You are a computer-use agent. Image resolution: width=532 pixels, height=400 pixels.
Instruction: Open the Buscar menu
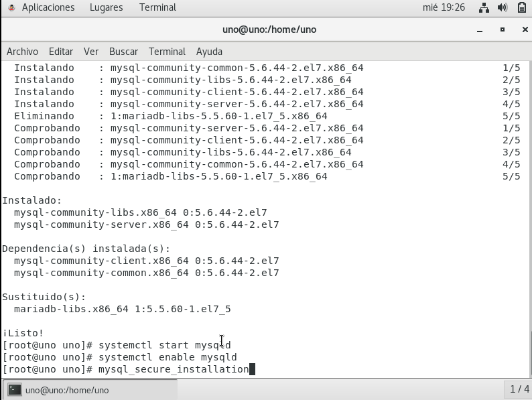pos(123,52)
